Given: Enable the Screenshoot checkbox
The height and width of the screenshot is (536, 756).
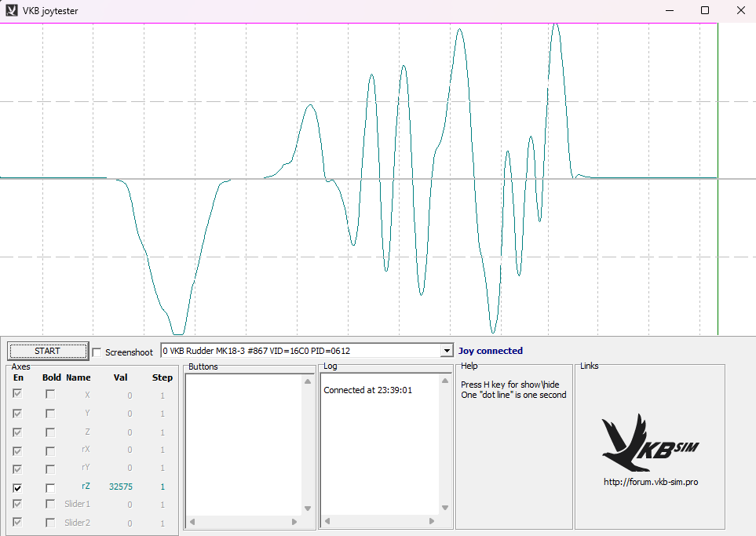Looking at the screenshot, I should click(x=97, y=352).
